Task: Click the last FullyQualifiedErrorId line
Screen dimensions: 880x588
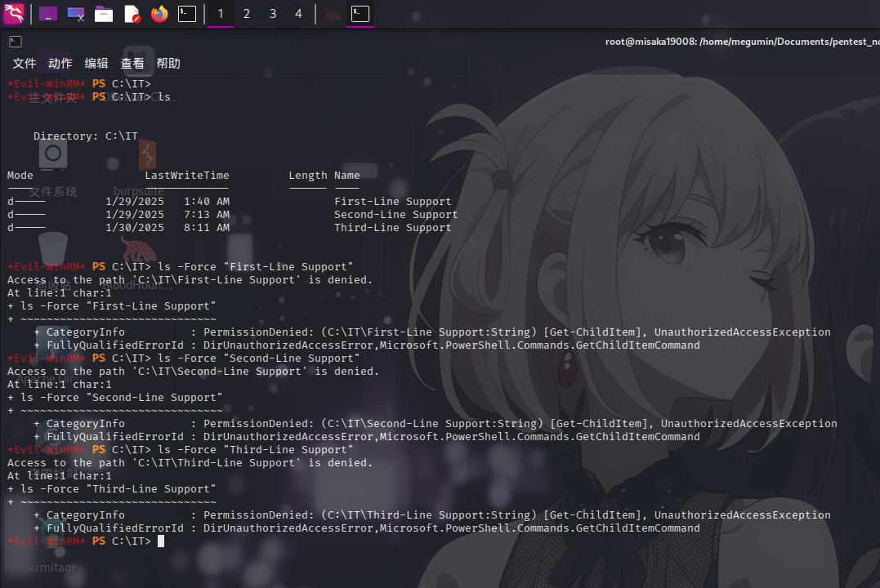Action: 367,528
